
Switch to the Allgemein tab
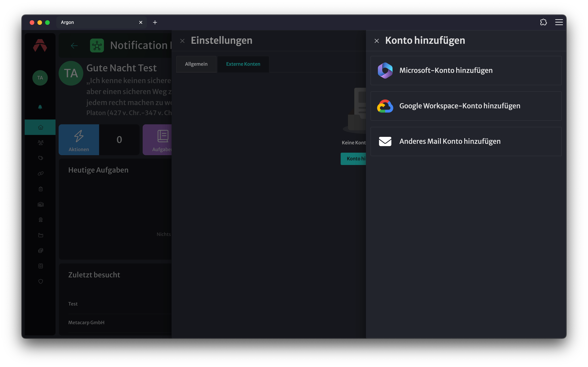(196, 64)
